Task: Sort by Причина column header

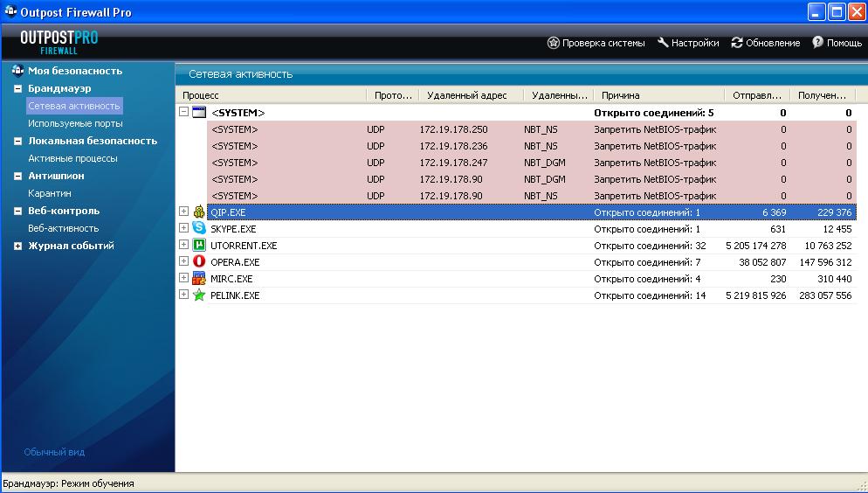Action: pos(658,95)
